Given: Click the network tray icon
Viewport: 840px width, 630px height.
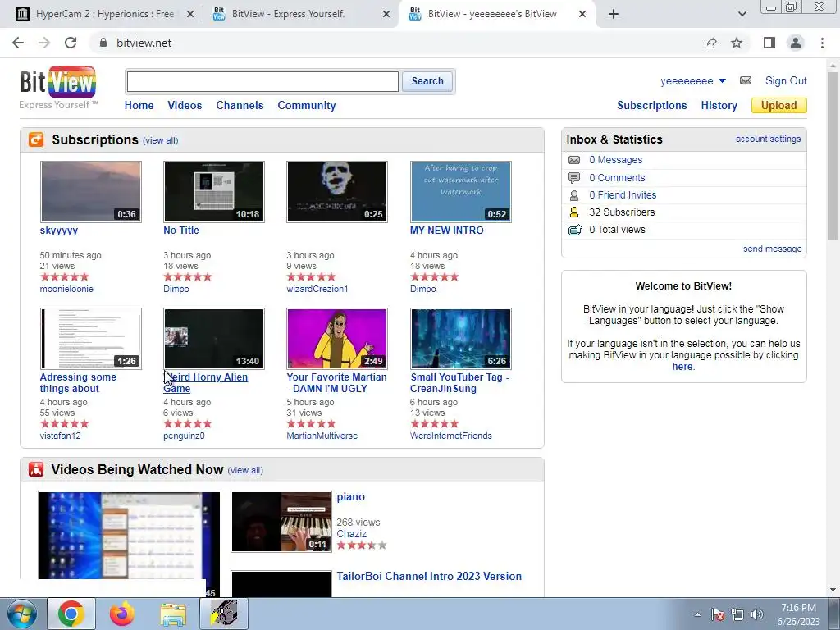Looking at the screenshot, I should (737, 614).
